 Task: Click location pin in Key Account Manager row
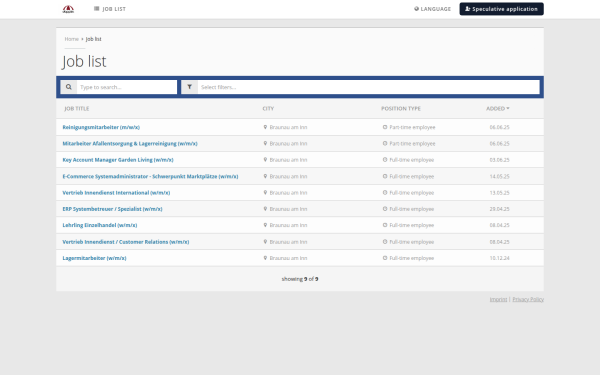click(x=265, y=160)
